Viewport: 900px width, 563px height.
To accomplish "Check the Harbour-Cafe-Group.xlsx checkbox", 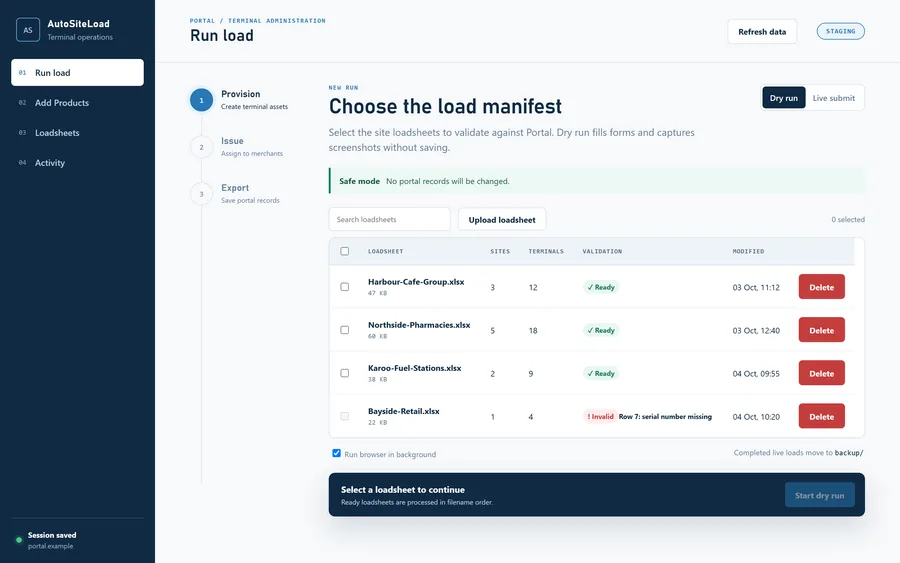I will click(344, 286).
